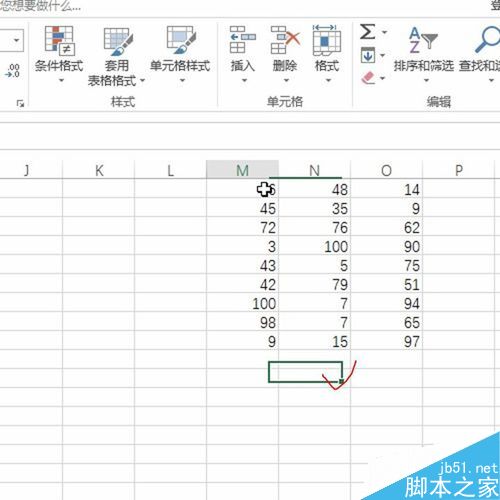500x500 pixels.
Task: Click the Clear eraser icon
Action: click(368, 78)
